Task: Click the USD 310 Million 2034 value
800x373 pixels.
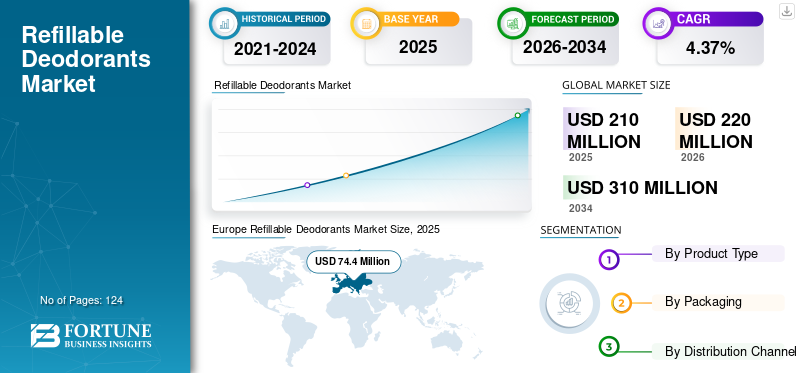Action: [642, 188]
